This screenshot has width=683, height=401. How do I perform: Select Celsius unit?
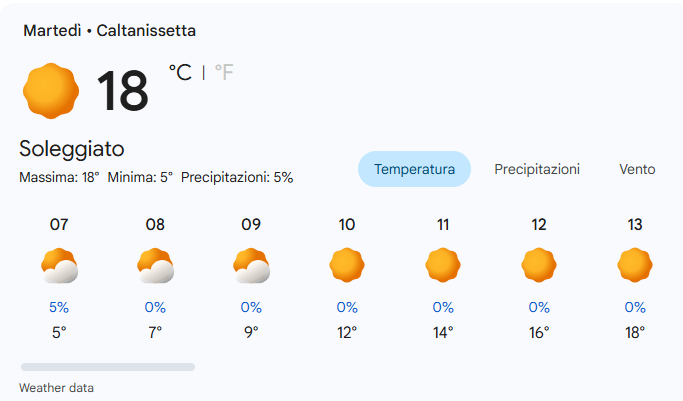pyautogui.click(x=180, y=72)
